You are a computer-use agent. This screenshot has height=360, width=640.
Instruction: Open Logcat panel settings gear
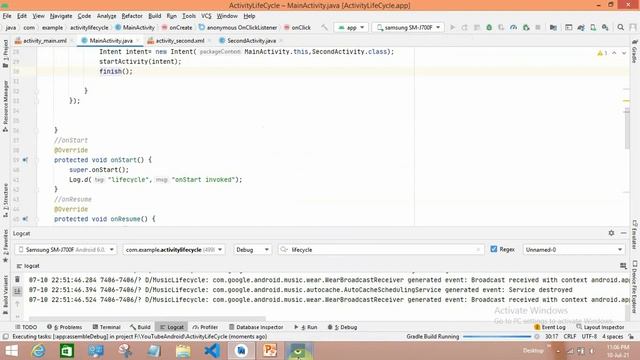click(611, 233)
